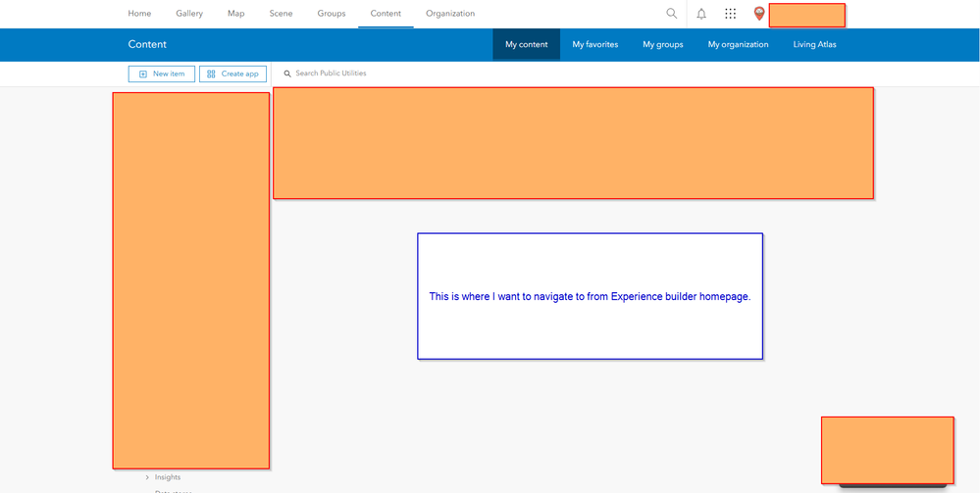This screenshot has height=493, width=980.
Task: Open the Gallery page
Action: (189, 13)
